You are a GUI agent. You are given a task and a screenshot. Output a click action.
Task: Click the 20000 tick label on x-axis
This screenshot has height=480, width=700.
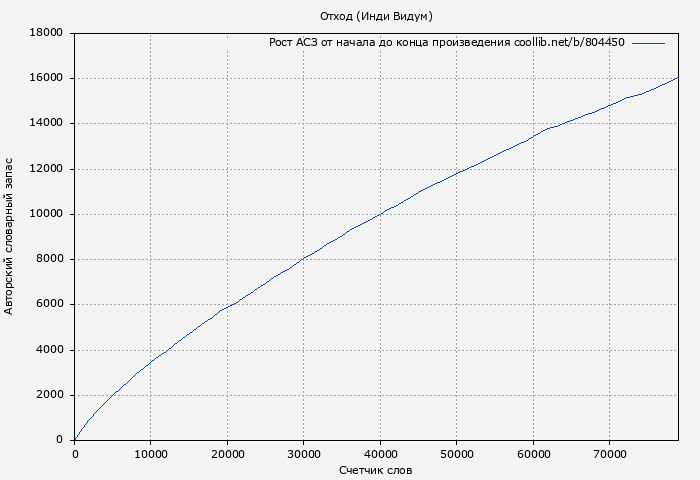pyautogui.click(x=227, y=453)
